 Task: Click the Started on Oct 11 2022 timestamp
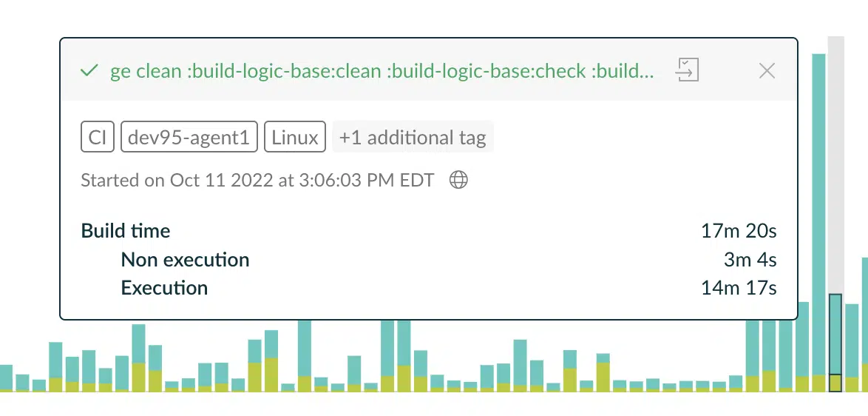[257, 180]
